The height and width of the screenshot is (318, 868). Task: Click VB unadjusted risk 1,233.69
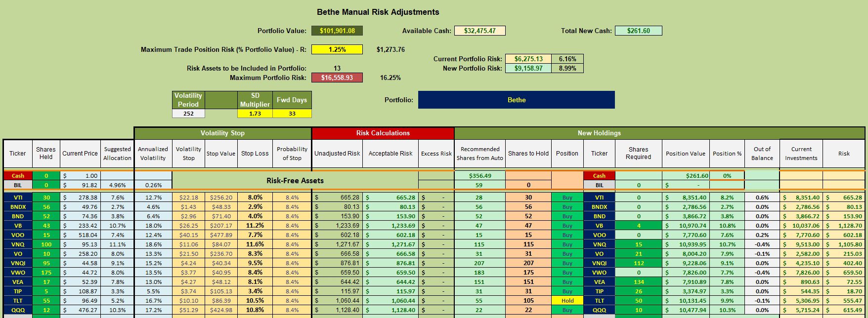pyautogui.click(x=338, y=226)
